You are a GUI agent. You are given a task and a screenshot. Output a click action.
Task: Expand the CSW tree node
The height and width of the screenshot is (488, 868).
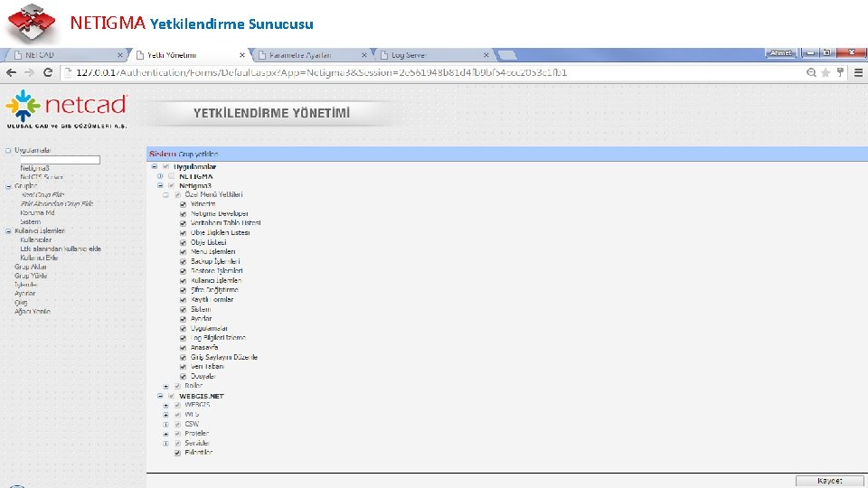(165, 425)
